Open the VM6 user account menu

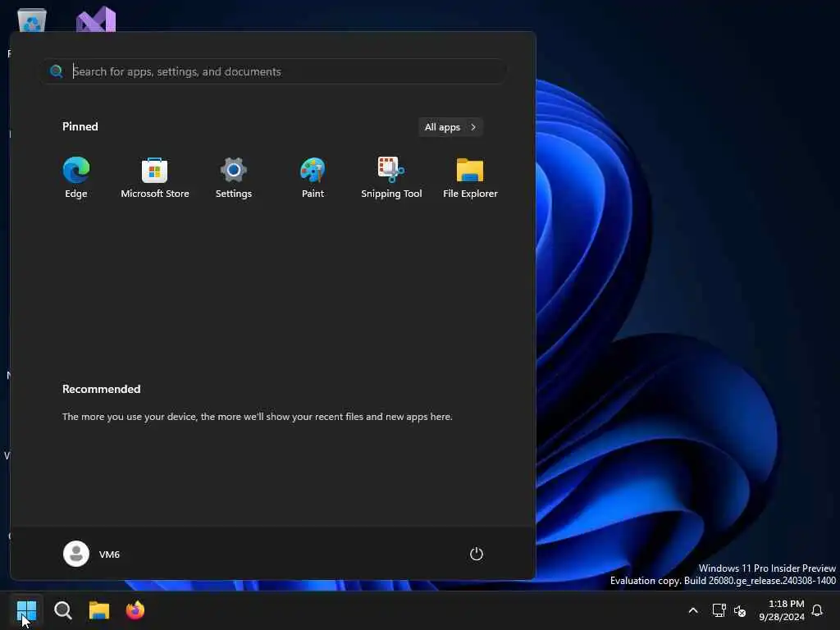point(92,554)
